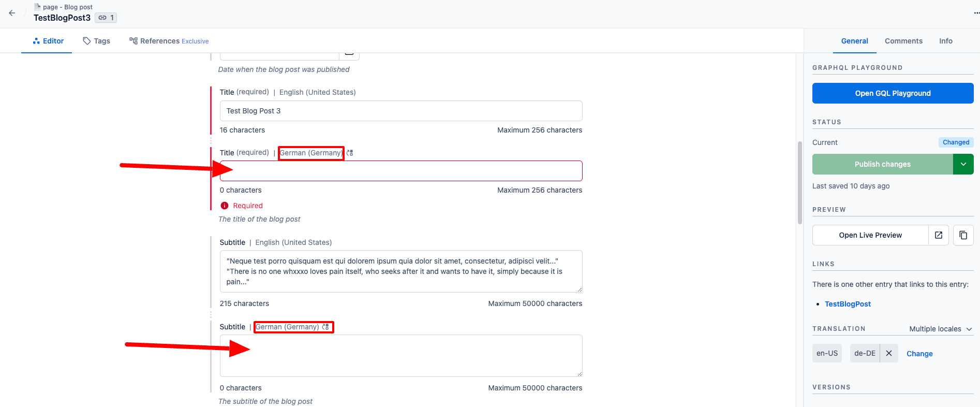Click the translate icon beside German Title label
The height and width of the screenshot is (407, 980).
click(x=350, y=153)
